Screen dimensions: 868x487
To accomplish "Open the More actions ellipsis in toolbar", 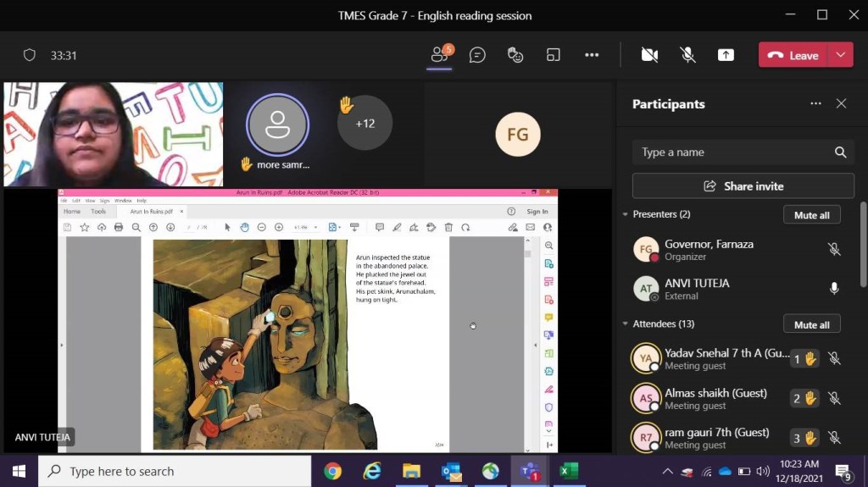I will pyautogui.click(x=592, y=55).
